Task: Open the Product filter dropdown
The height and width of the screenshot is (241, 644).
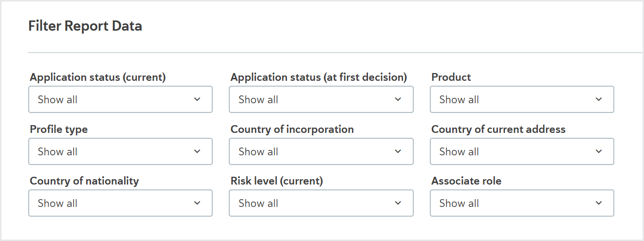Action: point(522,99)
